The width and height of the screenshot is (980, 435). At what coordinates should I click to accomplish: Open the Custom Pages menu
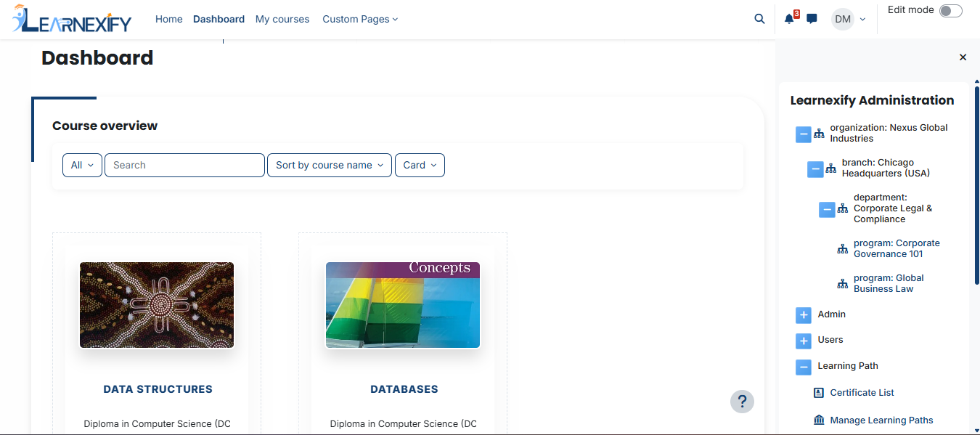[360, 20]
